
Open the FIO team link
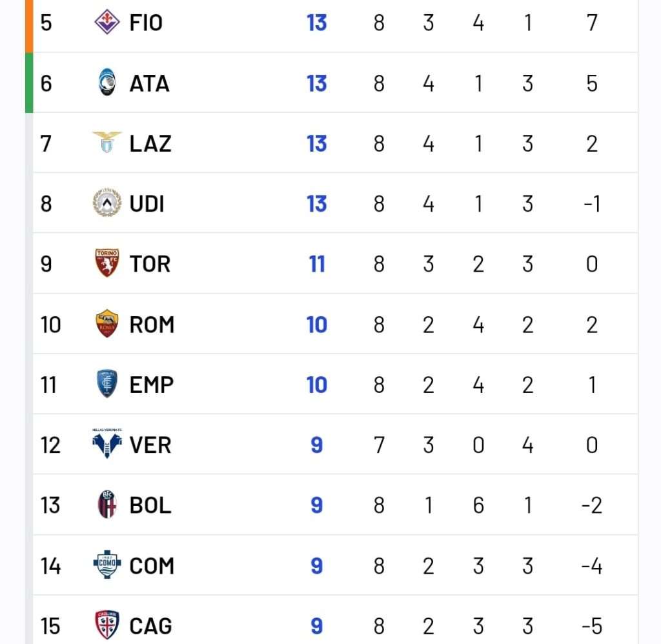146,23
